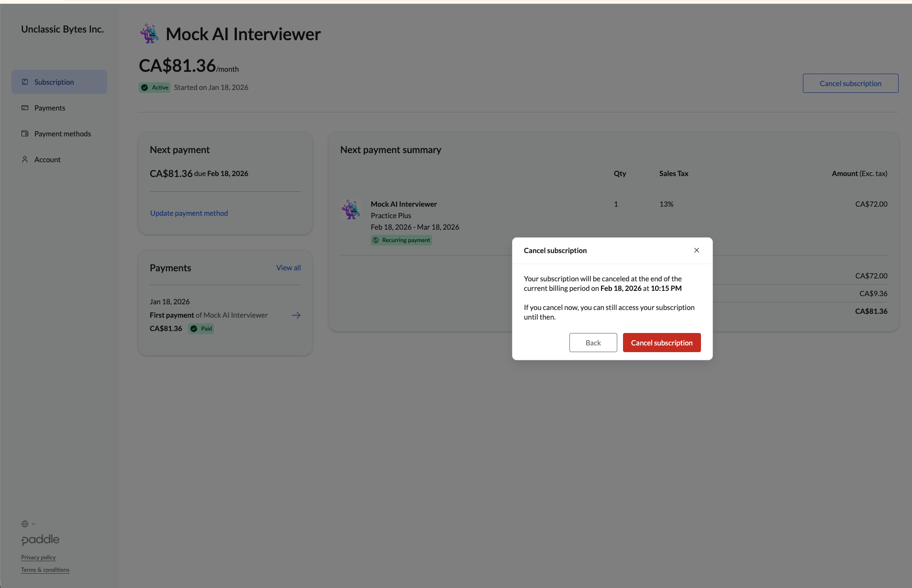Screen dimensions: 912x588
Task: Open the globe language selector icon
Action: (x=24, y=523)
